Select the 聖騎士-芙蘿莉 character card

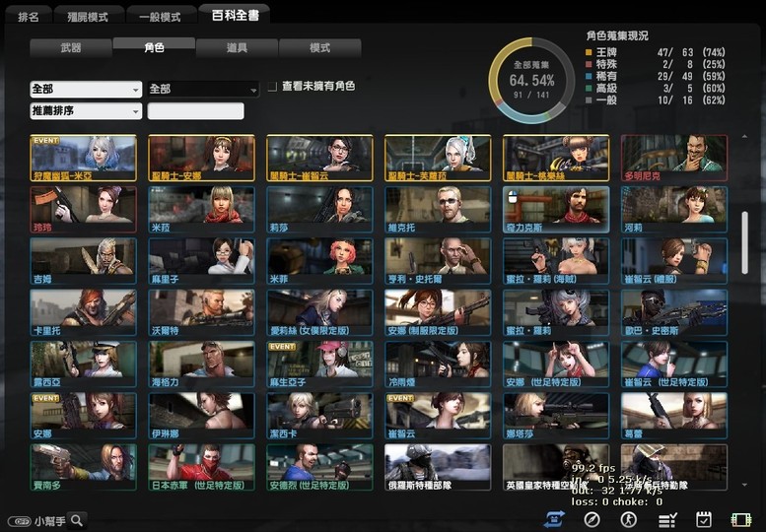coord(438,159)
